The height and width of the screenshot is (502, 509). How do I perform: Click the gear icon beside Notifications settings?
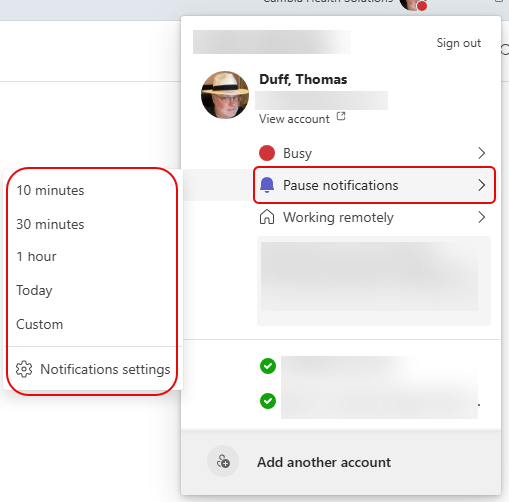point(24,369)
